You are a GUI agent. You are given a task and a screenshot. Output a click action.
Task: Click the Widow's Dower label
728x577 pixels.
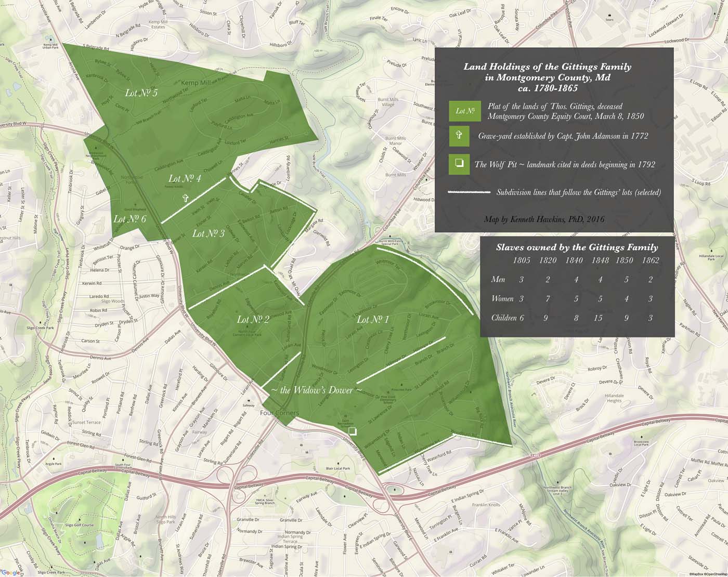[313, 390]
